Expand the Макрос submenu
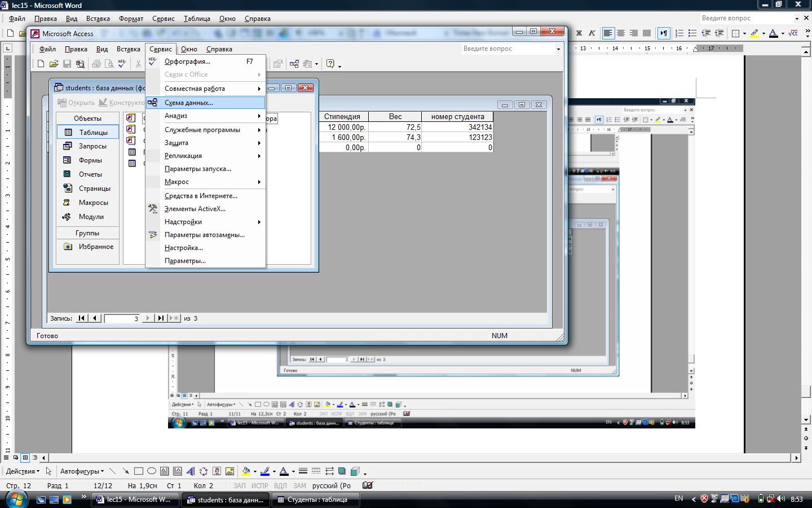 click(205, 182)
